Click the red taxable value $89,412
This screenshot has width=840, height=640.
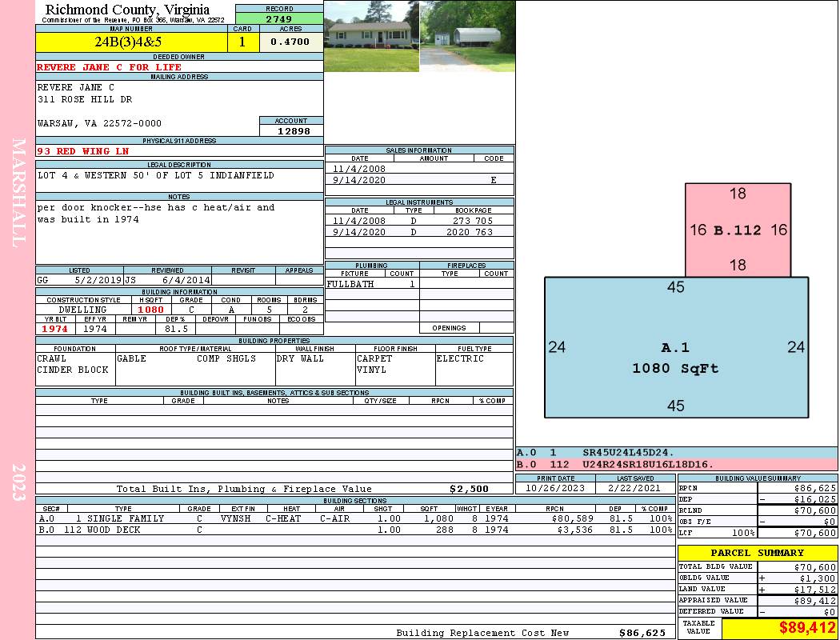coord(806,627)
